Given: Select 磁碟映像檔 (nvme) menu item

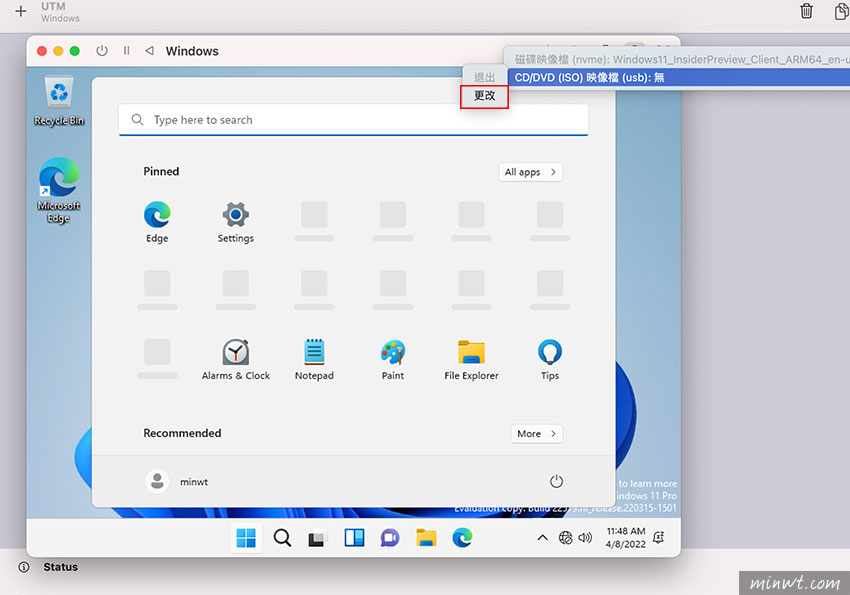Looking at the screenshot, I should click(679, 60).
